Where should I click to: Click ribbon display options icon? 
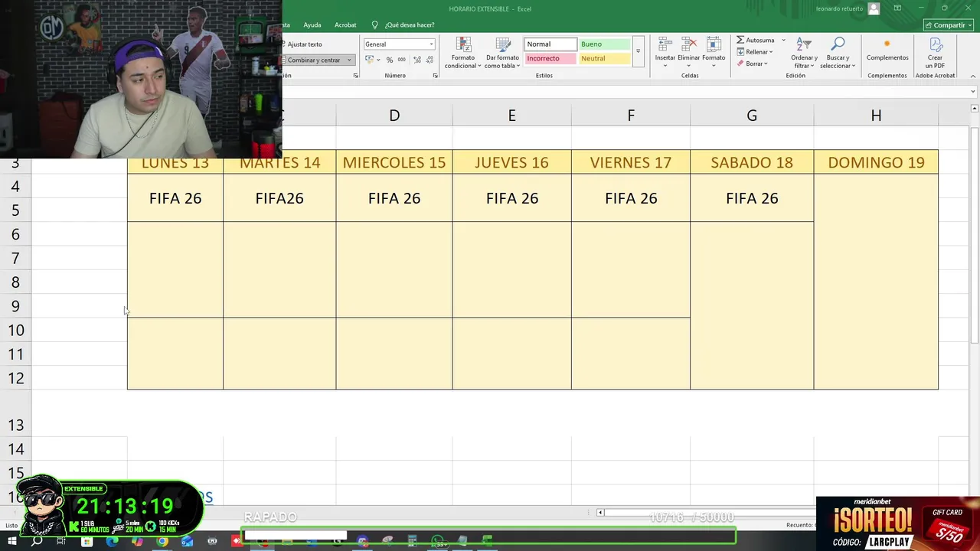click(897, 8)
